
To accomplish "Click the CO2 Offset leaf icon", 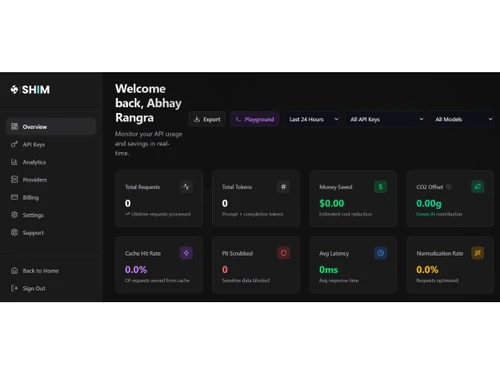I will pos(478,187).
